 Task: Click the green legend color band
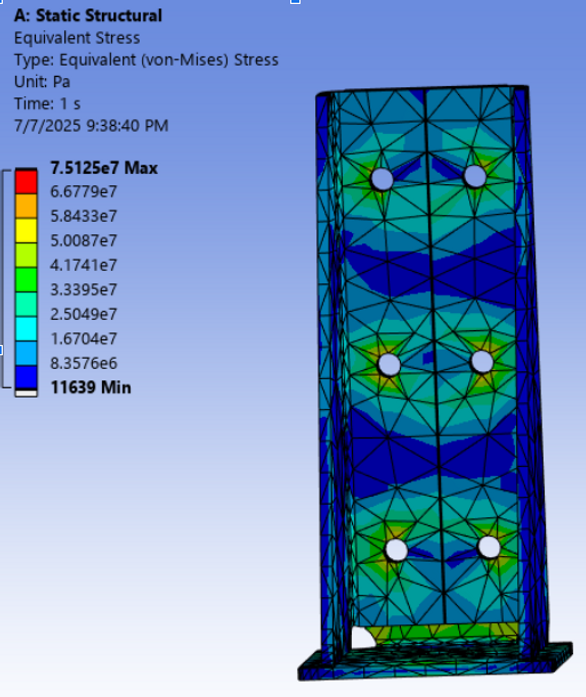pos(26,280)
